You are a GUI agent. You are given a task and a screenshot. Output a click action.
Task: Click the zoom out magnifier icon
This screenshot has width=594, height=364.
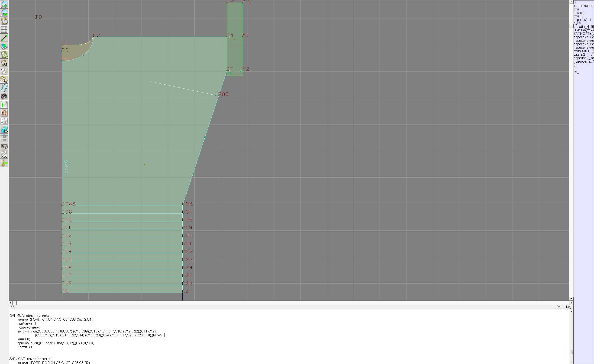[x=4, y=13]
